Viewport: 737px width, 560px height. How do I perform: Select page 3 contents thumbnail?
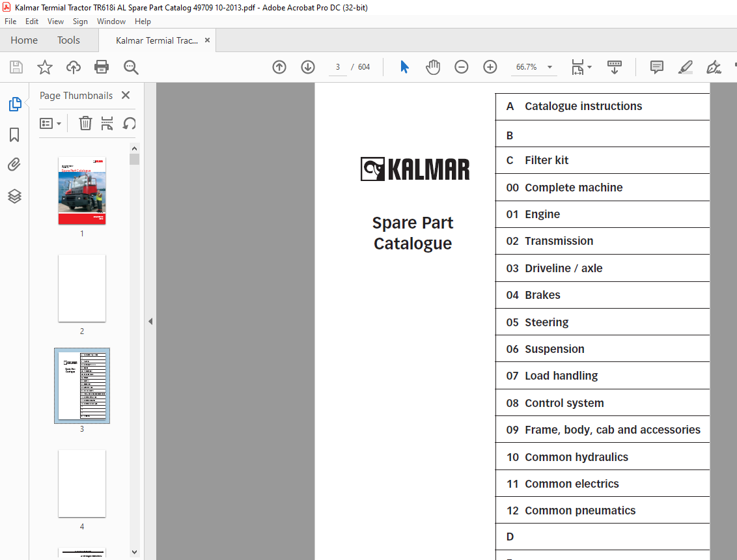82,385
